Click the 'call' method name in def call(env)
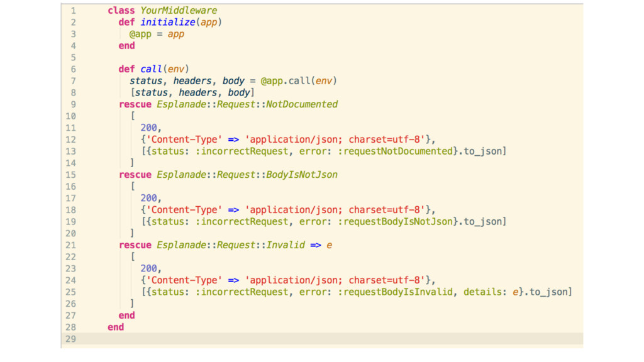The width and height of the screenshot is (644, 362). (151, 69)
